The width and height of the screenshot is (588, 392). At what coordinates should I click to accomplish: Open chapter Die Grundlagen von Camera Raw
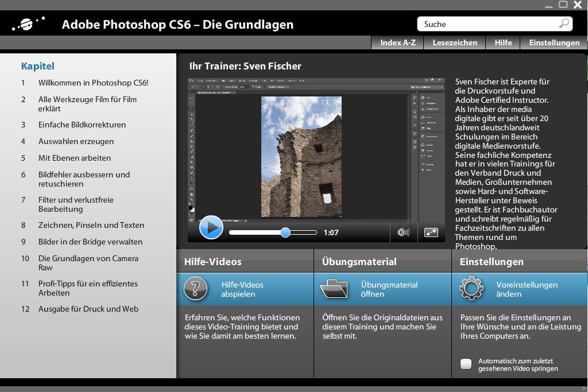click(x=88, y=263)
